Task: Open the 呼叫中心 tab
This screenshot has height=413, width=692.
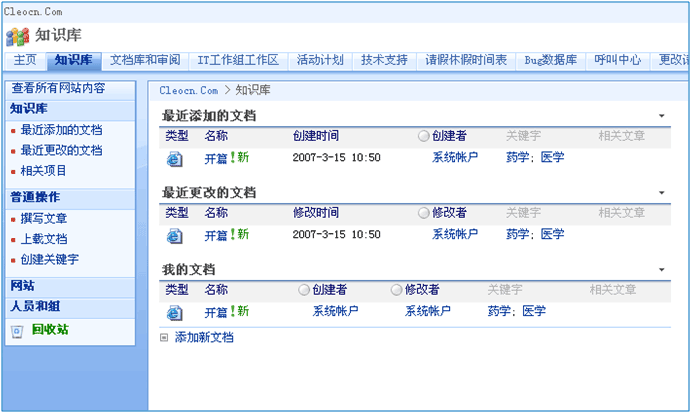Action: coord(618,60)
